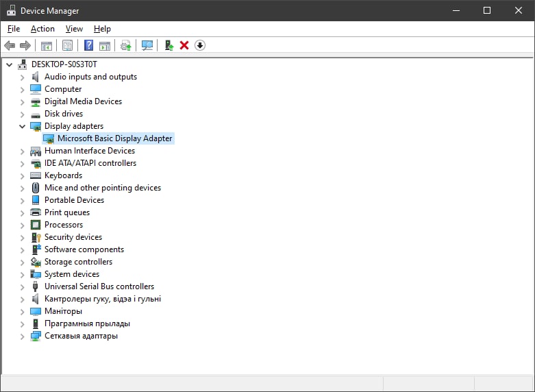Uninstall device using the red X icon
Image resolution: width=535 pixels, height=392 pixels.
(x=184, y=45)
